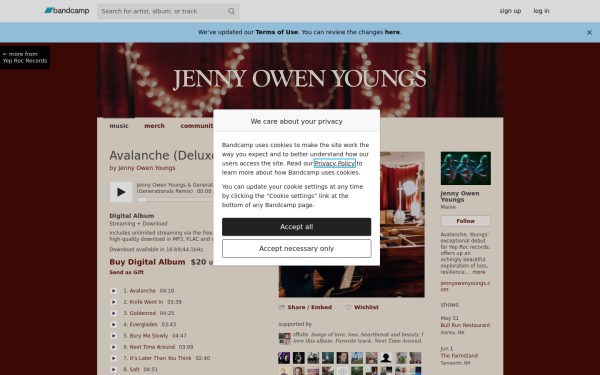This screenshot has width=600, height=375.
Task: Play the featured Generationals Remix track
Action: tap(121, 192)
